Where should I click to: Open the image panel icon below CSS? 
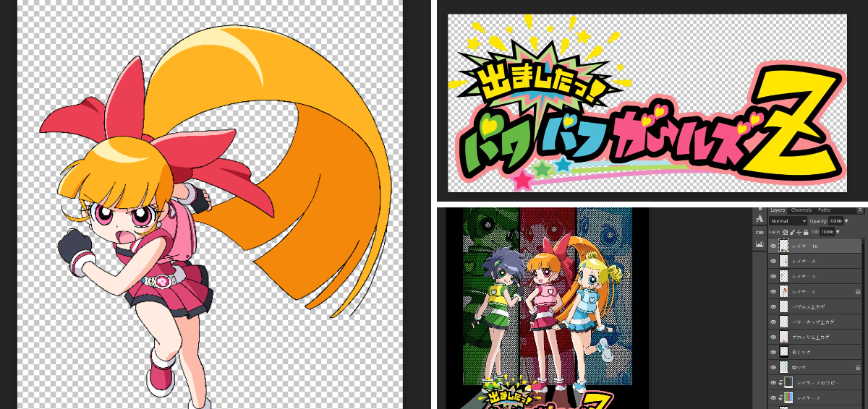pos(759,244)
